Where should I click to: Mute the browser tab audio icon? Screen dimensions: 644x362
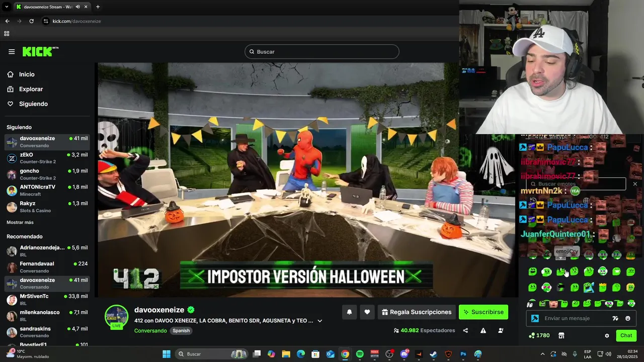[x=78, y=7]
